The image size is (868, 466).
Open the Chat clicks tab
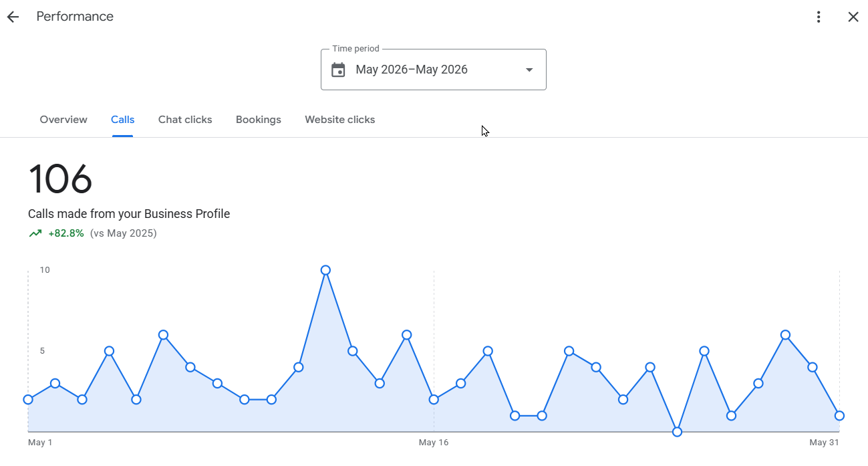[x=185, y=120]
